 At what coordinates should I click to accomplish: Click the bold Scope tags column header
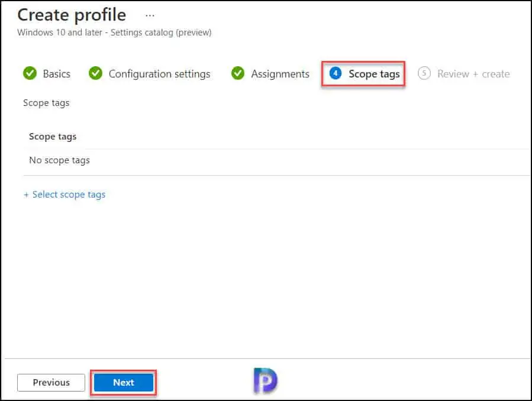[53, 137]
